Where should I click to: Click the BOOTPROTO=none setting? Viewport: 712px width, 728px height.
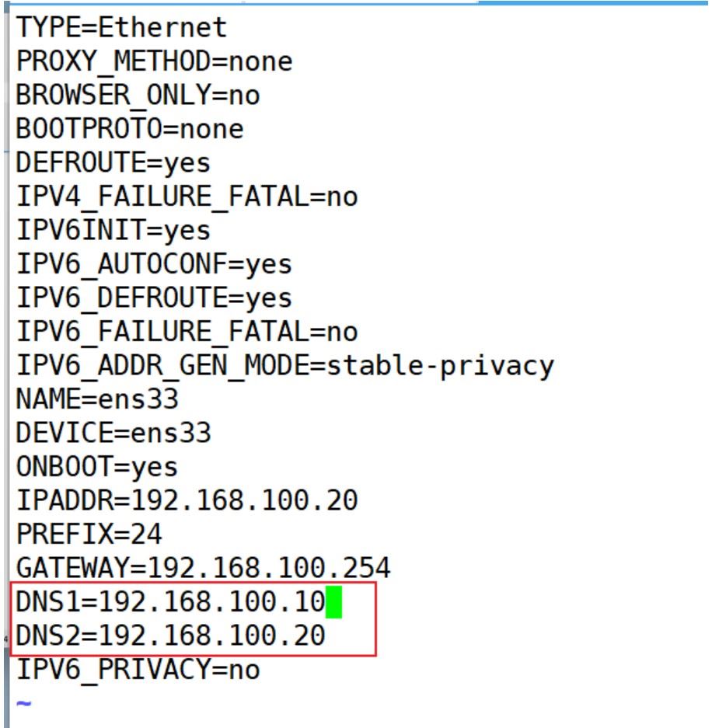tap(129, 129)
